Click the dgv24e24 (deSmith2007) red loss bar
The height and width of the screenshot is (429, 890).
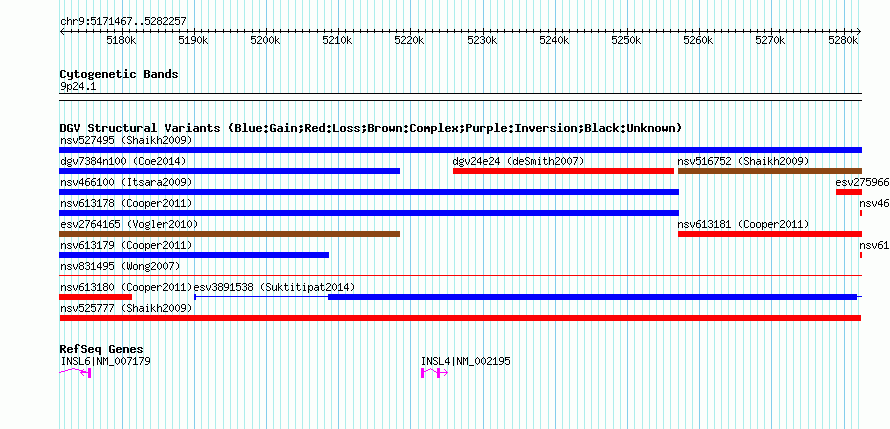pos(563,171)
